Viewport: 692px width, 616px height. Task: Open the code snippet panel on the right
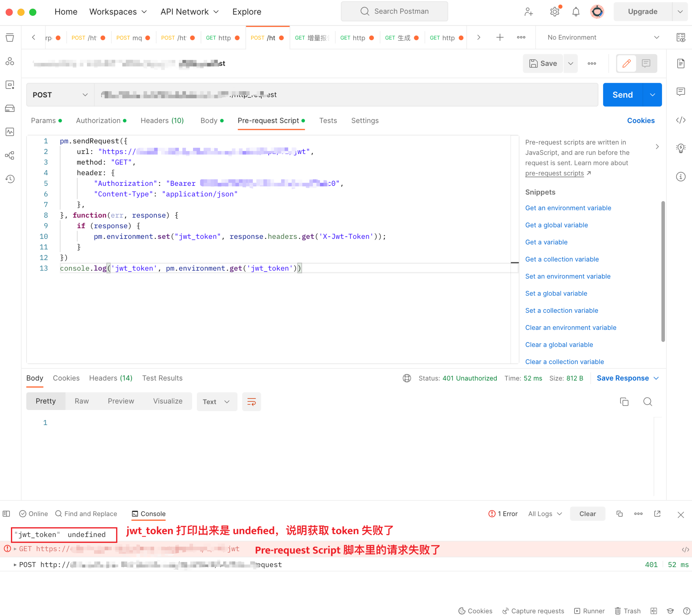[680, 120]
